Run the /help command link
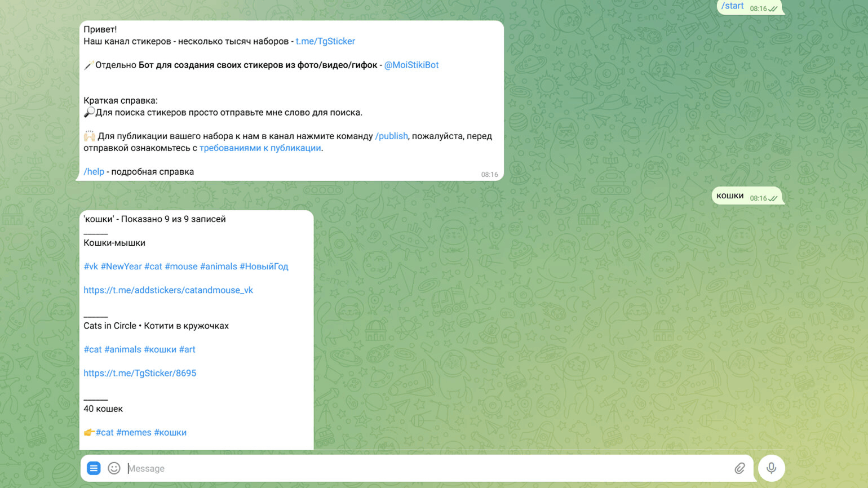Screen dimensions: 868x488 (x=94, y=171)
